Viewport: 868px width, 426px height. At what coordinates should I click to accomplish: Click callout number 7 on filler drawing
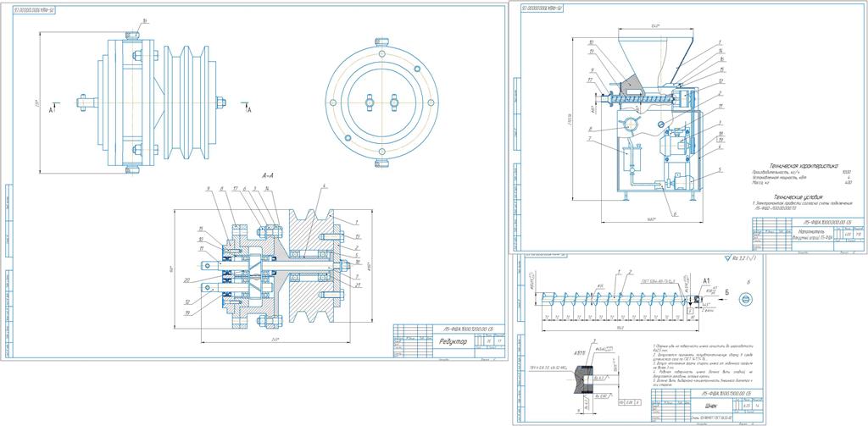tap(590, 138)
